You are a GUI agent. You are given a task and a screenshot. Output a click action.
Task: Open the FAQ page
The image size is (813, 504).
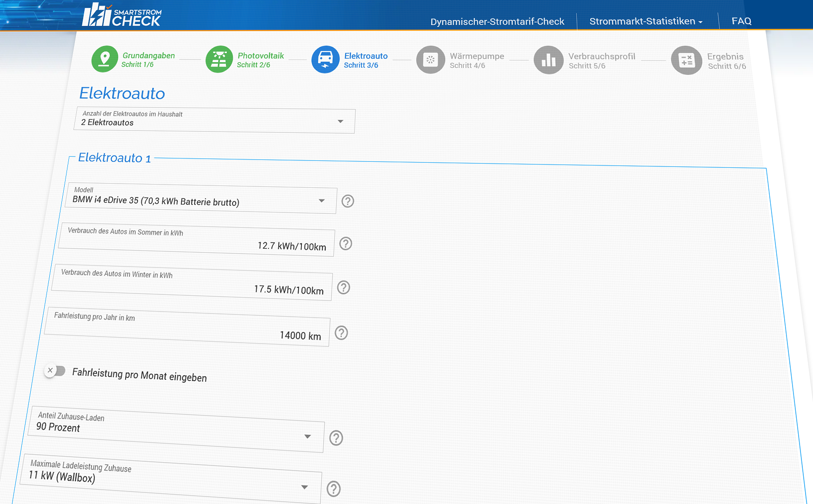pyautogui.click(x=741, y=21)
